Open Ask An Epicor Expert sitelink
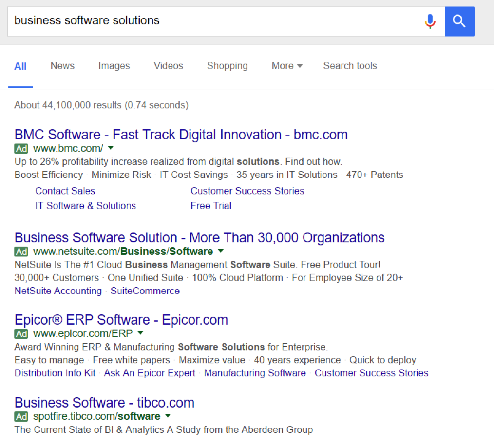The width and height of the screenshot is (494, 448). point(150,373)
